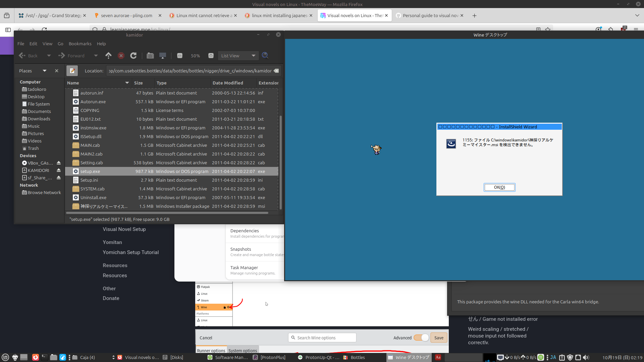Viewport: 644px width, 362px height.
Task: Zoom out the file list
Action: tap(180, 56)
